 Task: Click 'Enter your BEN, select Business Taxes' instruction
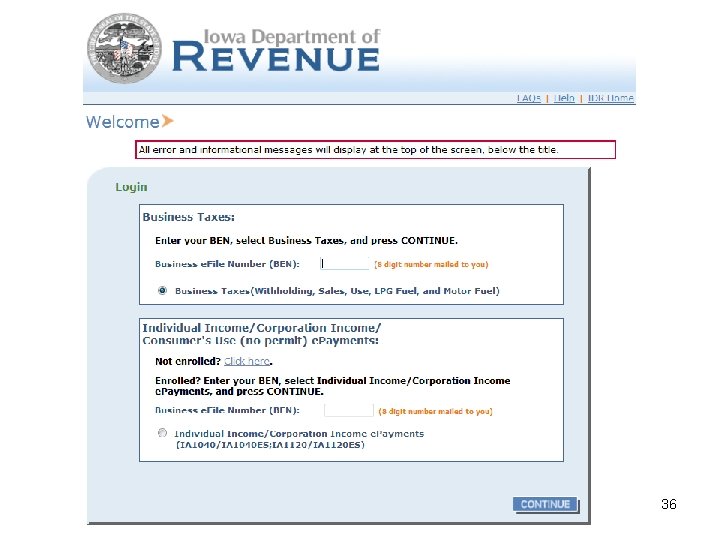point(306,241)
